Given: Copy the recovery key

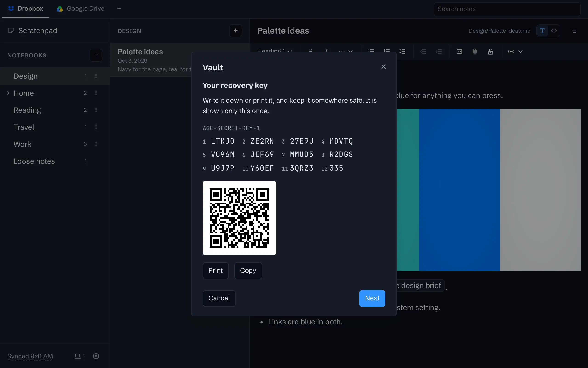Looking at the screenshot, I should click(x=248, y=271).
